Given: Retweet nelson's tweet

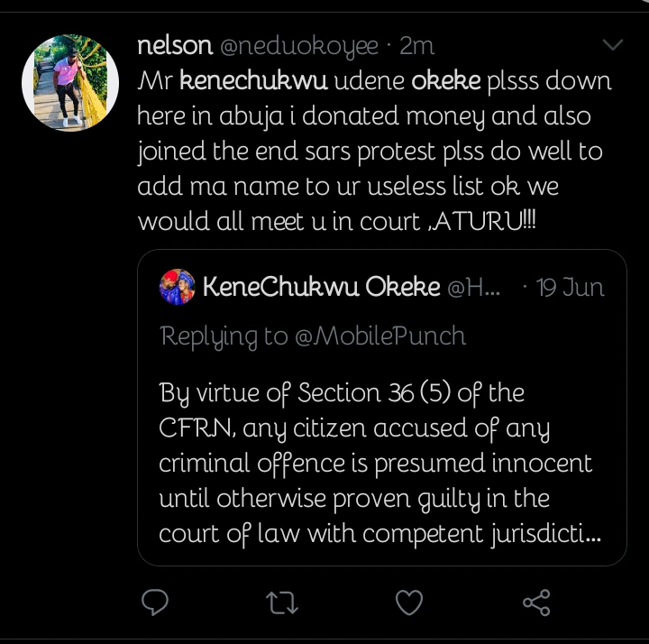Looking at the screenshot, I should (x=283, y=602).
